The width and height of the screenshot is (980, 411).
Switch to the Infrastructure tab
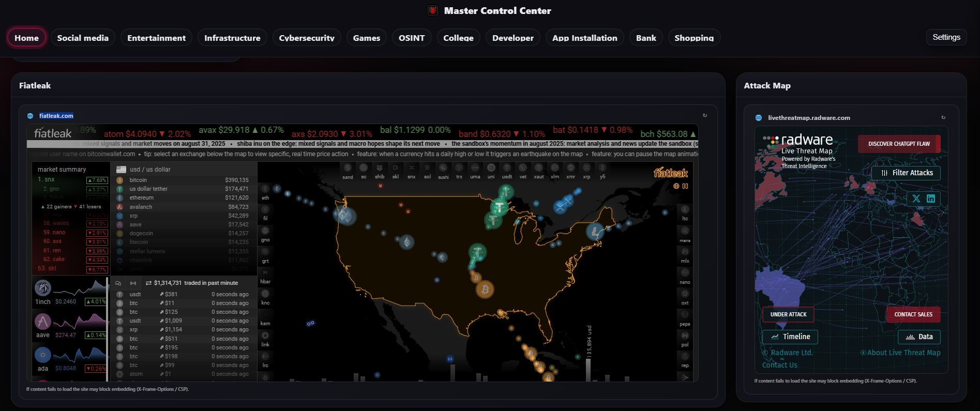[232, 38]
